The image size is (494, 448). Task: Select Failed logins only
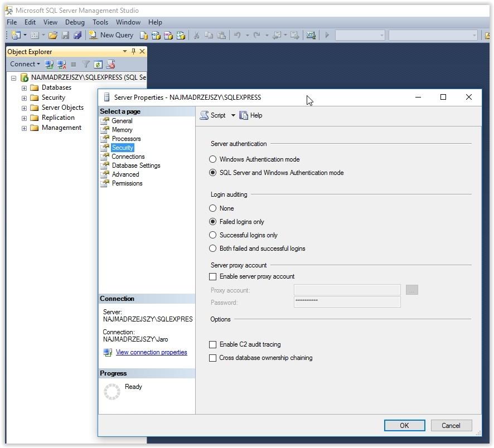pos(212,222)
